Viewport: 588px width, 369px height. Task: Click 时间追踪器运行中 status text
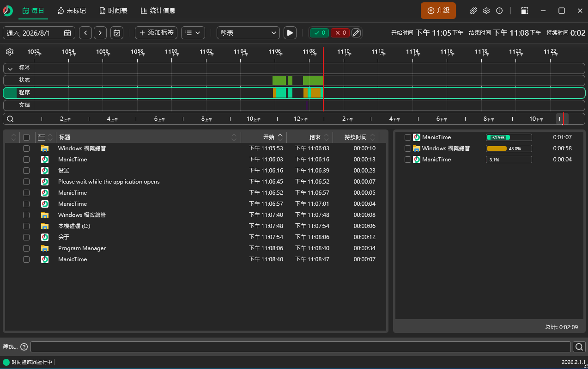click(x=32, y=363)
